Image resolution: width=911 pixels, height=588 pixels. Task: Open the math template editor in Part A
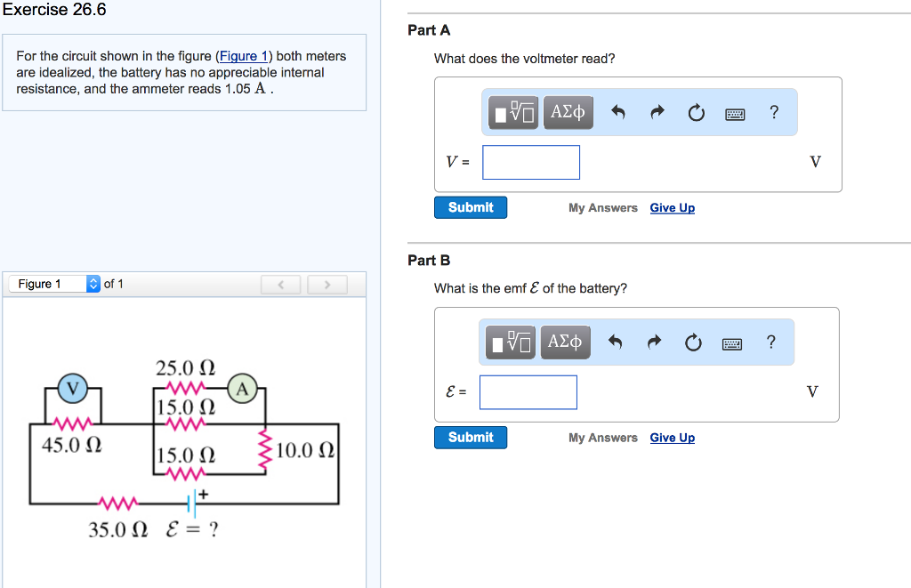pos(512,112)
